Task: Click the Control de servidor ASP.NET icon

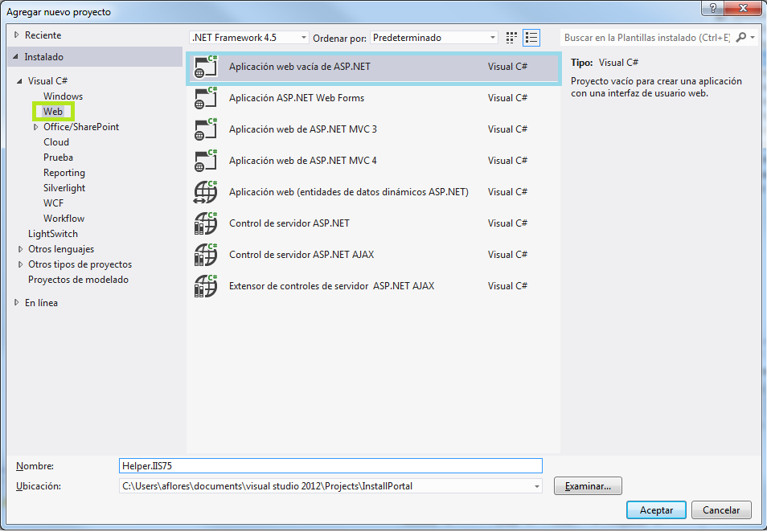Action: (x=206, y=223)
